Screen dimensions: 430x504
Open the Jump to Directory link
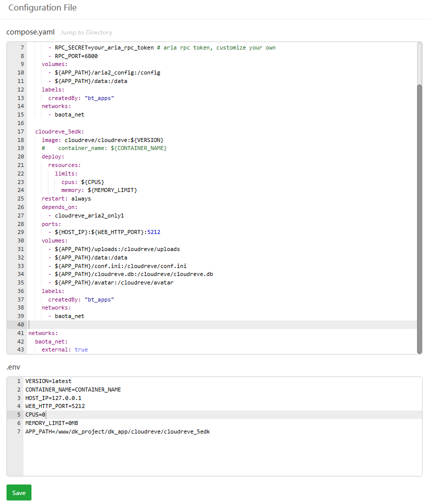coord(86,32)
